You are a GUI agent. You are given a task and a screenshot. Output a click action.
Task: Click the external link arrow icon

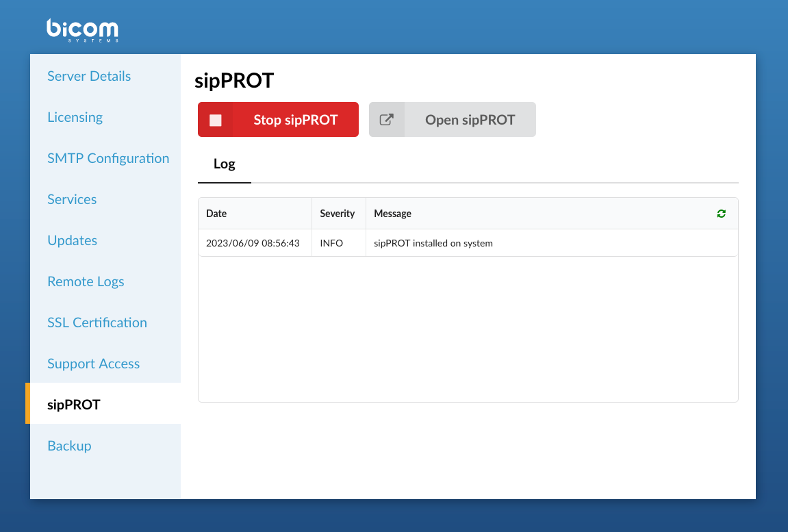pyautogui.click(x=387, y=120)
